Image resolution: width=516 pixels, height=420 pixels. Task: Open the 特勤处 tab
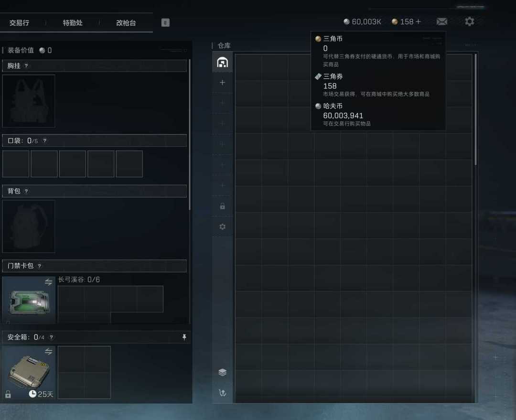(73, 23)
